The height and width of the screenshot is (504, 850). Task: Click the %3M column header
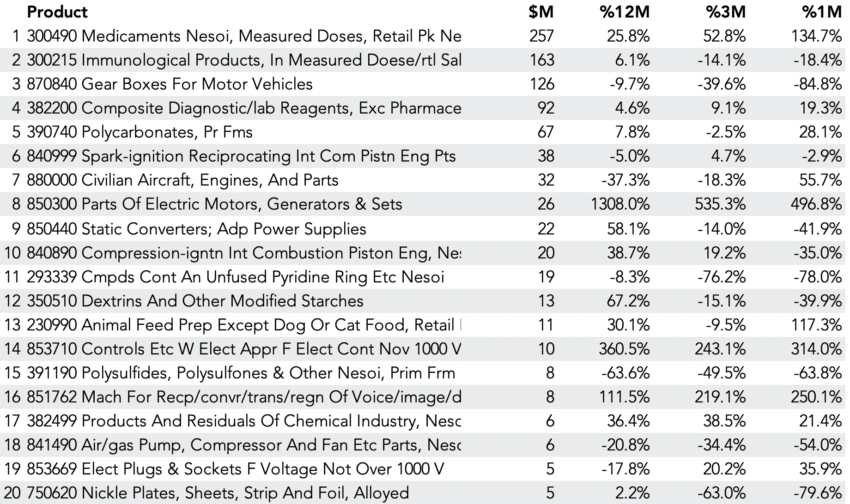[726, 12]
